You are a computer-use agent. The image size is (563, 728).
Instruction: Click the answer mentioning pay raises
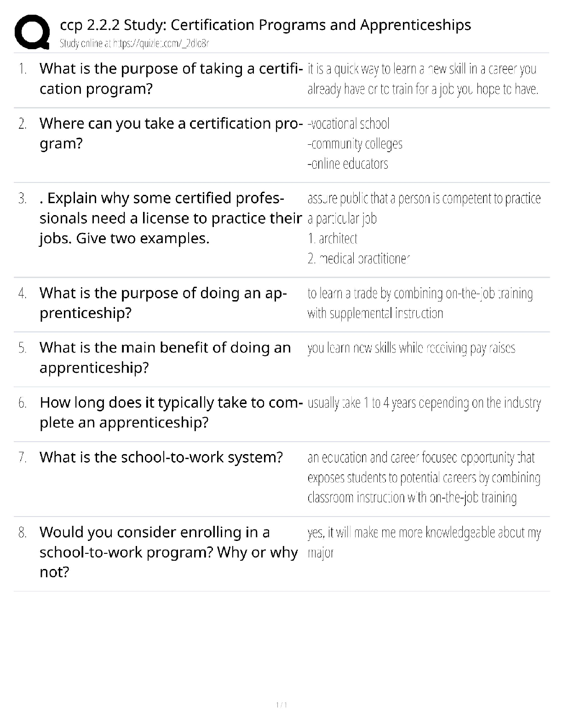click(x=411, y=348)
